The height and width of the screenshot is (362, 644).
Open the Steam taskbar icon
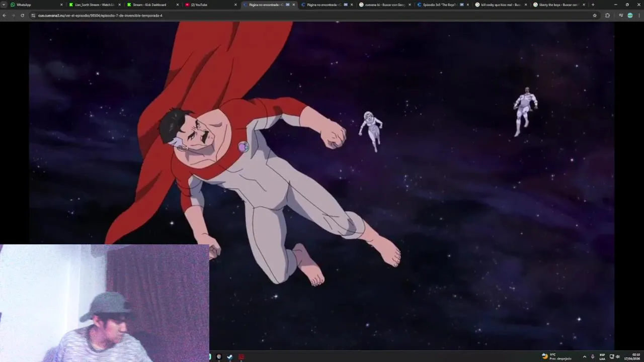tap(230, 356)
